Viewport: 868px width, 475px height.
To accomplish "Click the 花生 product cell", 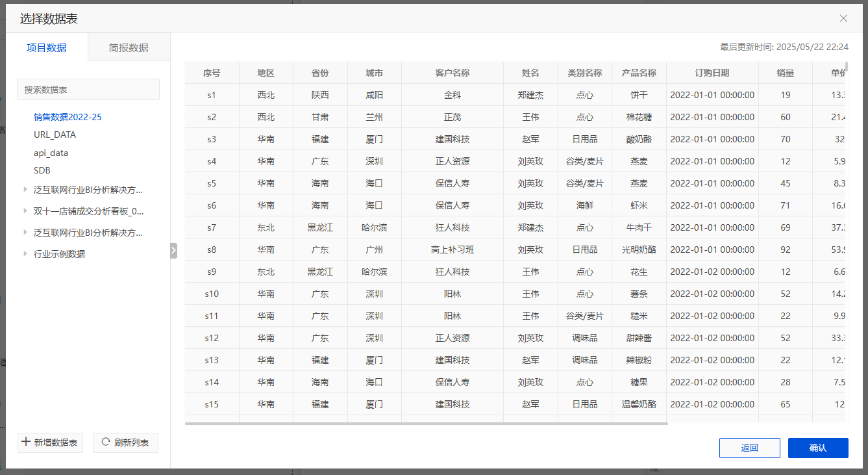I will click(x=639, y=272).
